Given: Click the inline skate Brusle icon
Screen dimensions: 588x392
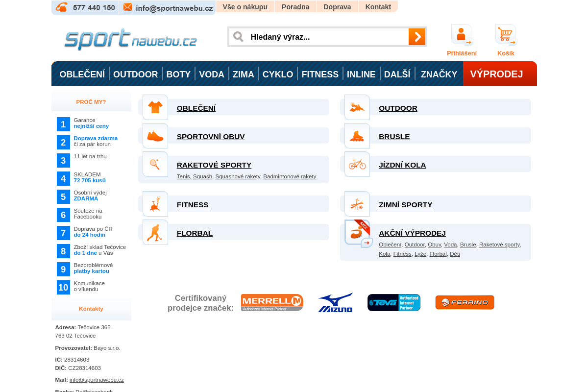Looking at the screenshot, I should coord(357,136).
